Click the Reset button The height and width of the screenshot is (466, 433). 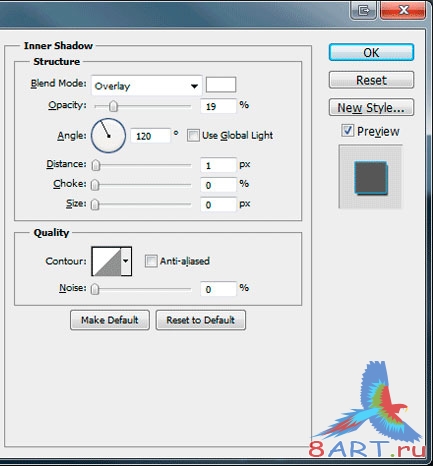click(371, 80)
